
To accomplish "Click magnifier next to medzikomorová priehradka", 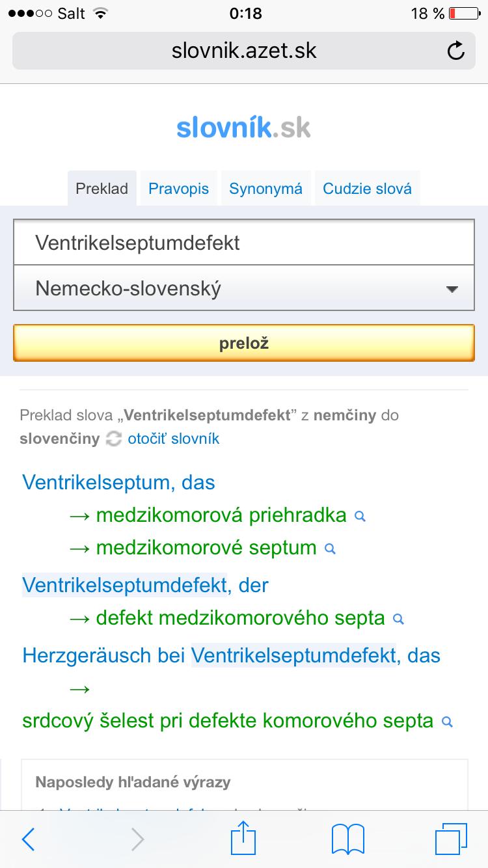I will tap(360, 516).
